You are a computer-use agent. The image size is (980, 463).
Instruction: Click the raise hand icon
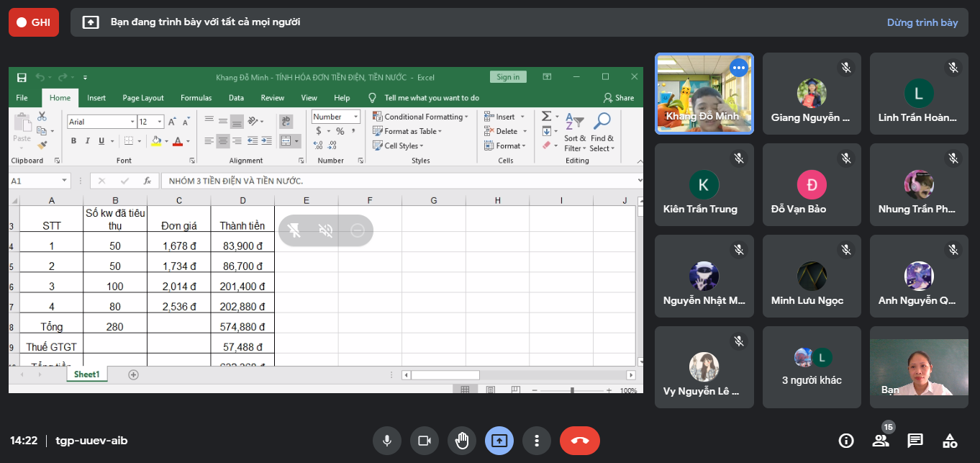click(x=462, y=441)
